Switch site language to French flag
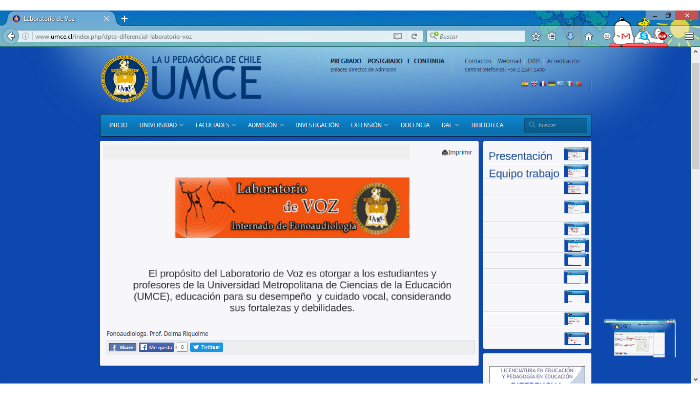 [x=543, y=83]
